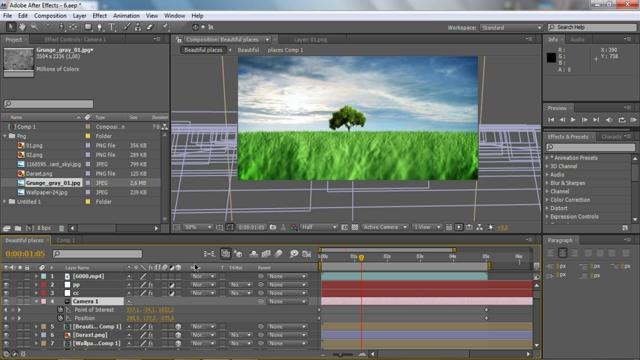Open the Graph Editor in the timeline

click(307, 254)
